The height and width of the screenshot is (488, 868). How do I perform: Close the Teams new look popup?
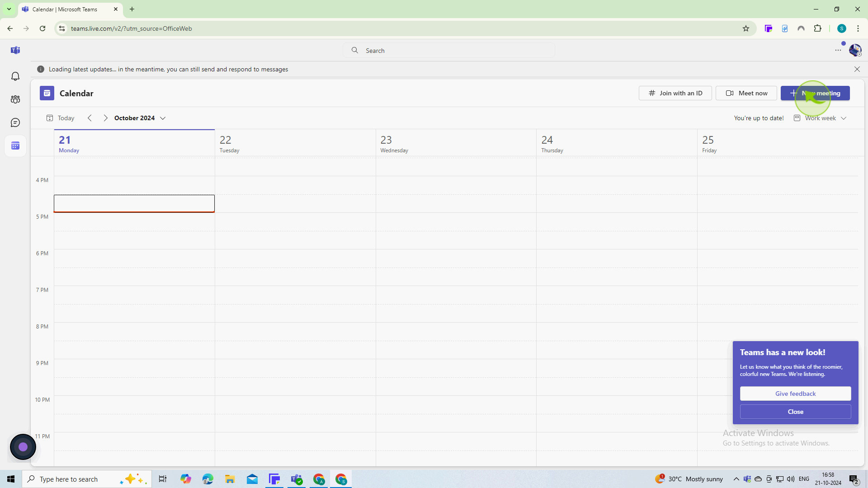coord(795,412)
